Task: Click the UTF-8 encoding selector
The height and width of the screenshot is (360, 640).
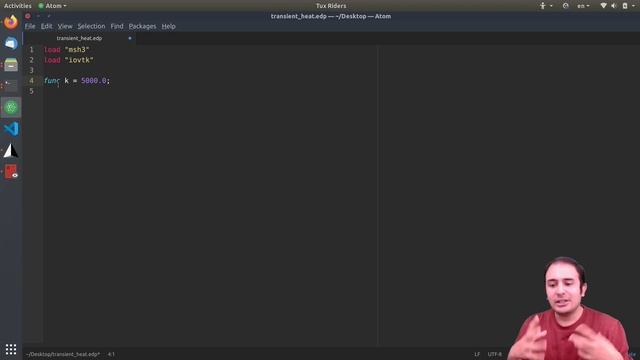Action: pos(494,354)
